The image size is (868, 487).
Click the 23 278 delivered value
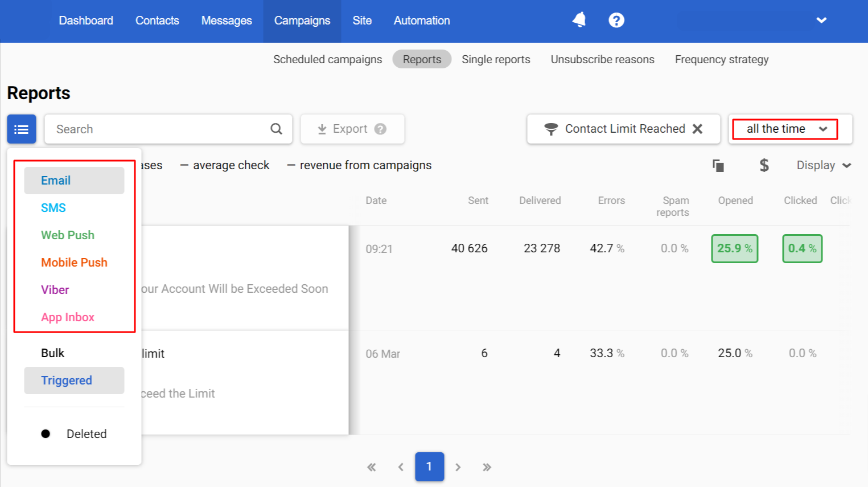(x=542, y=248)
